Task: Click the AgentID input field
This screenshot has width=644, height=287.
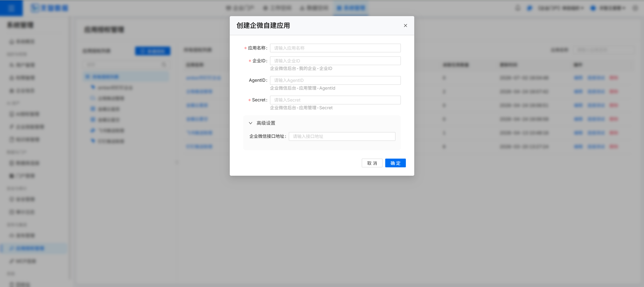Action: [x=335, y=80]
